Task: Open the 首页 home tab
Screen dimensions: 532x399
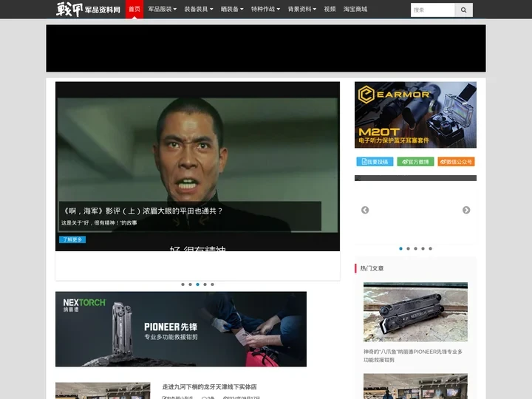Action: (134, 9)
